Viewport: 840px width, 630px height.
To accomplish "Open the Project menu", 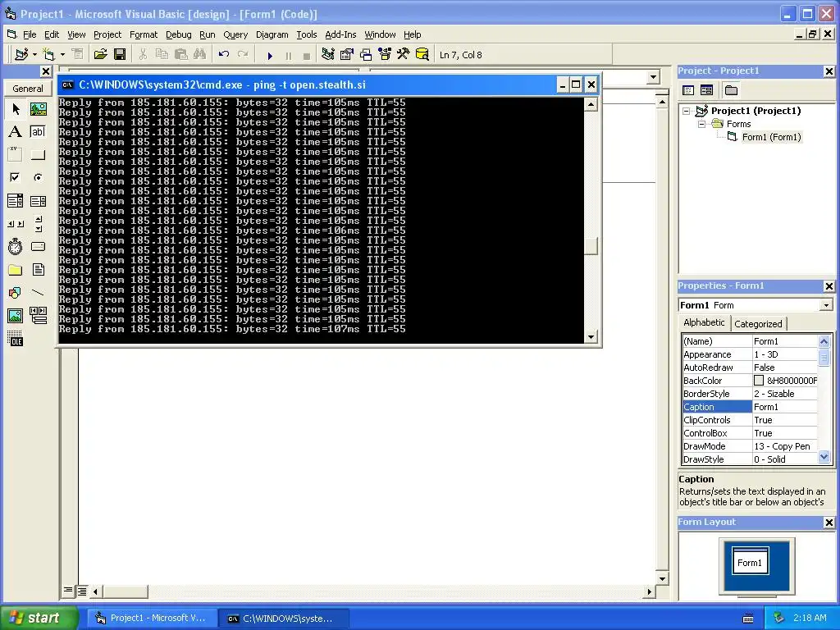I will (107, 34).
